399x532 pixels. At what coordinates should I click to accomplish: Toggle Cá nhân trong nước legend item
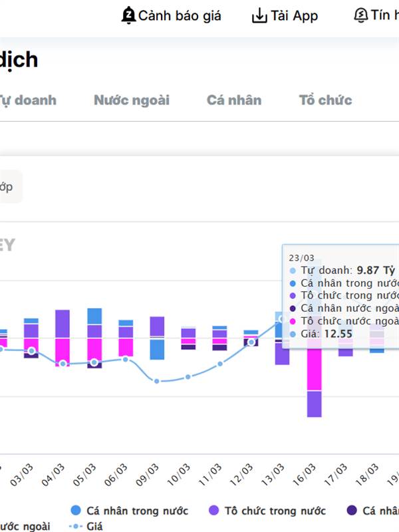click(x=129, y=510)
